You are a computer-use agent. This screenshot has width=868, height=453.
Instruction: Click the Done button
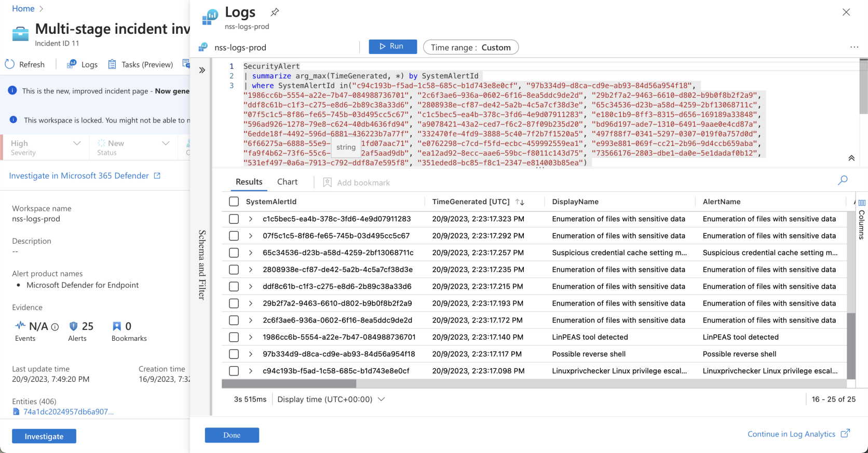tap(232, 435)
